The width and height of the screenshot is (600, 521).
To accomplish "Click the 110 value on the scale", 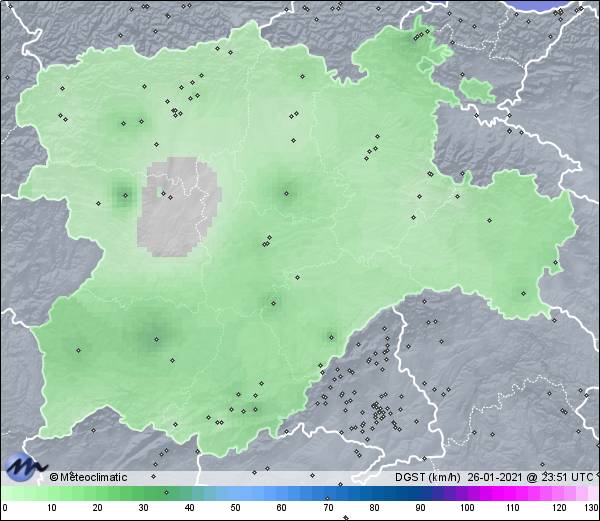I will tap(513, 508).
